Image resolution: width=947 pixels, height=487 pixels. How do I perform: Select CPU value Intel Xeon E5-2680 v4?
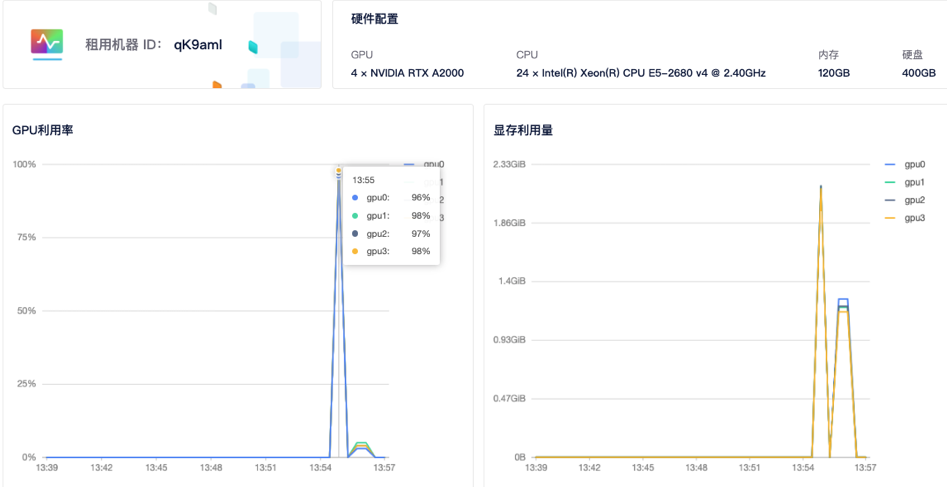pyautogui.click(x=641, y=74)
